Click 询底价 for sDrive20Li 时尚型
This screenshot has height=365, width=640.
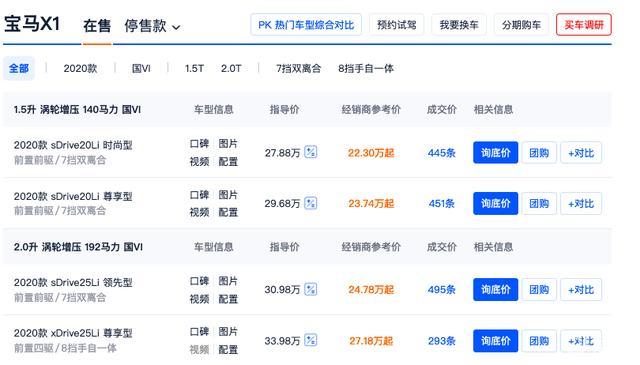[496, 153]
